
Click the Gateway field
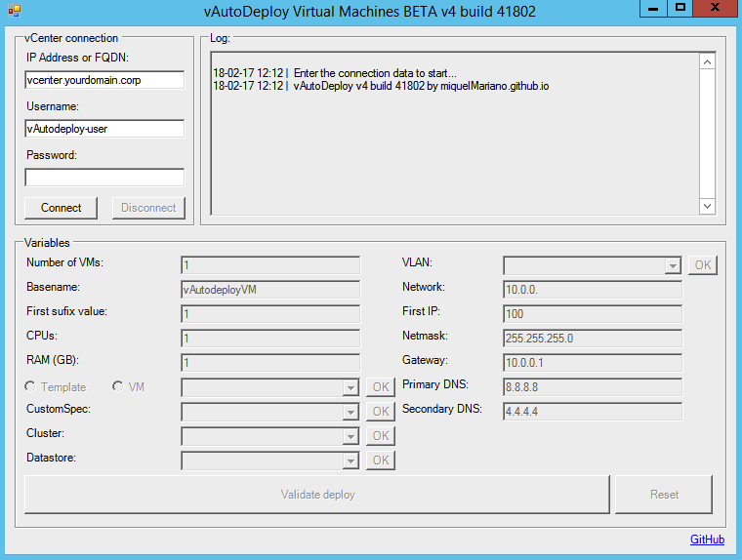[x=593, y=363]
